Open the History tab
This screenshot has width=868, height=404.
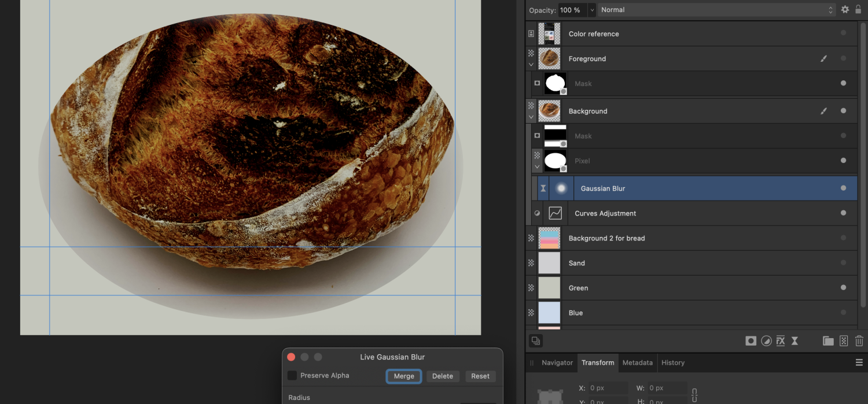(672, 362)
